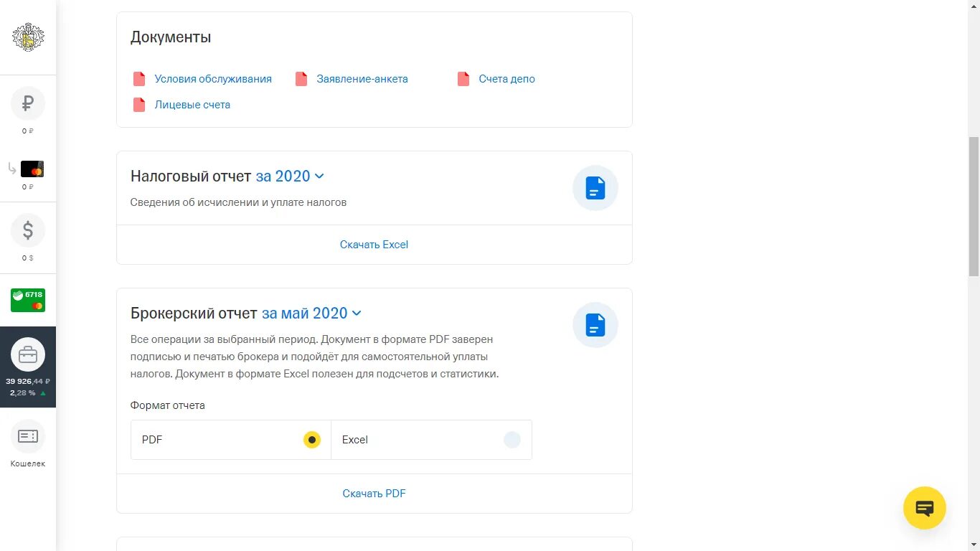Click the Документы heading
This screenshot has width=980, height=551.
pos(171,37)
